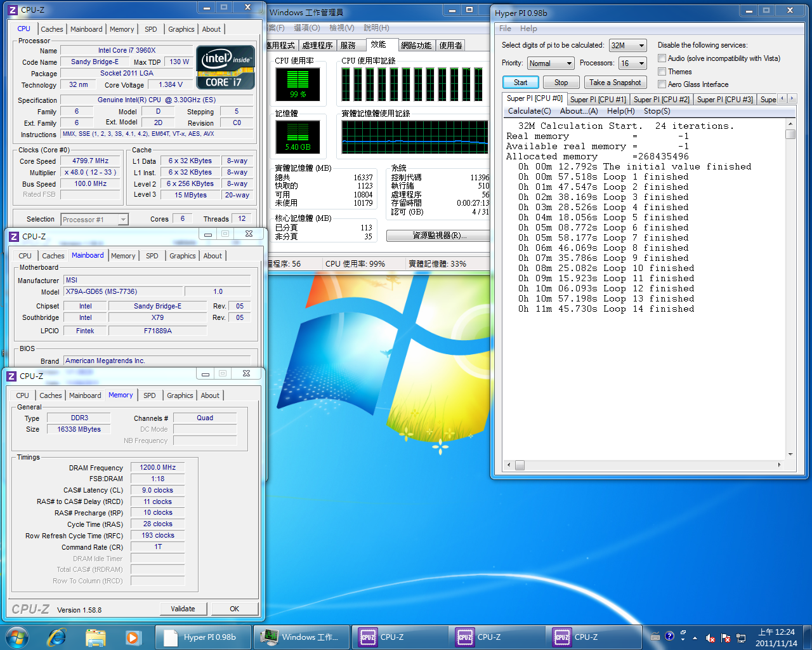The image size is (812, 650).
Task: Select the 使用者 tab in Task Manager
Action: click(x=450, y=46)
